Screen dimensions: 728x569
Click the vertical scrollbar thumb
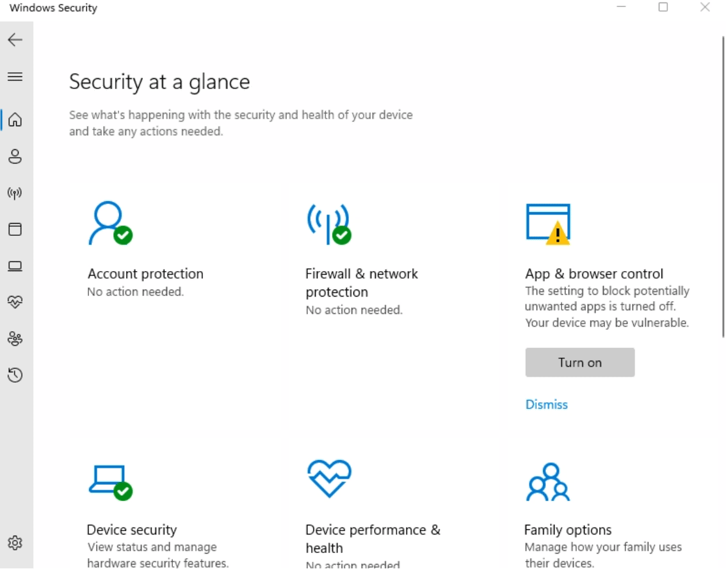coord(723,186)
